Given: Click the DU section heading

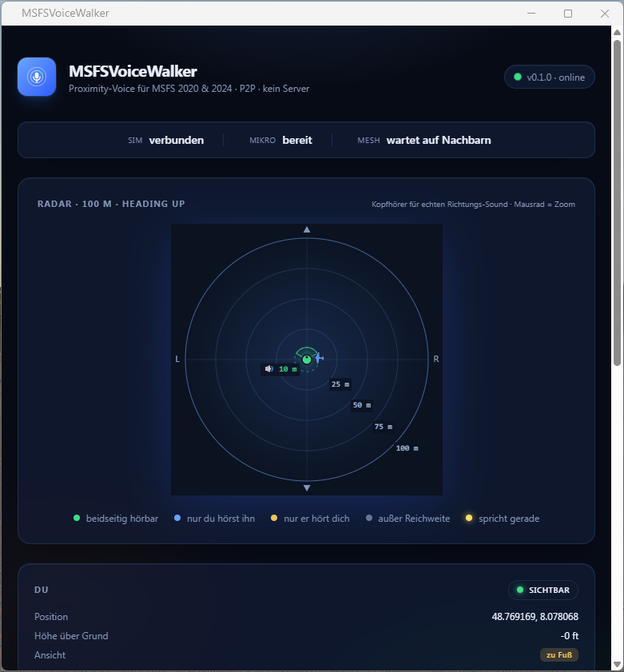Looking at the screenshot, I should pyautogui.click(x=41, y=590).
